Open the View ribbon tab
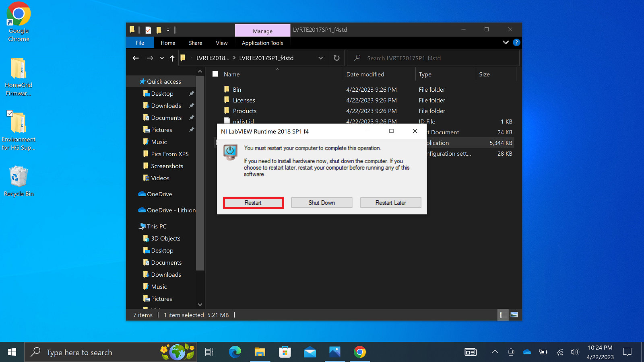644x362 pixels. (x=221, y=43)
